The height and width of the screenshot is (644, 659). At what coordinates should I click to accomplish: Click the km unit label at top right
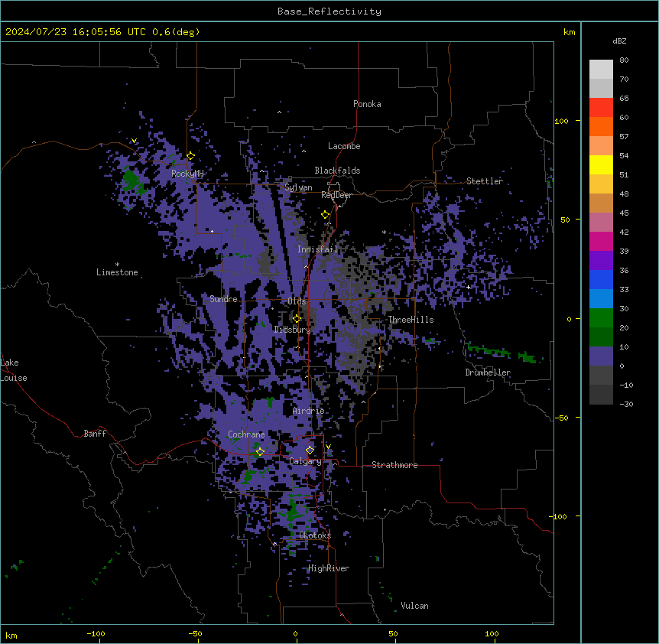[x=569, y=32]
